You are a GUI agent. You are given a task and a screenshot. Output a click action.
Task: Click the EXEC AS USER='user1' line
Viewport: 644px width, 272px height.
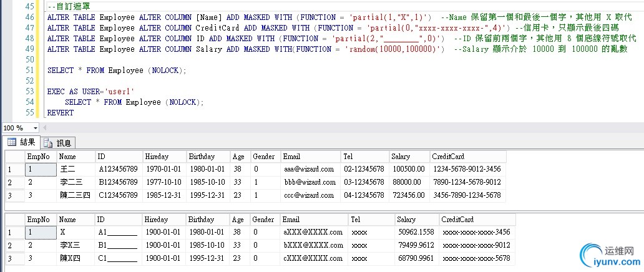pyautogui.click(x=90, y=92)
